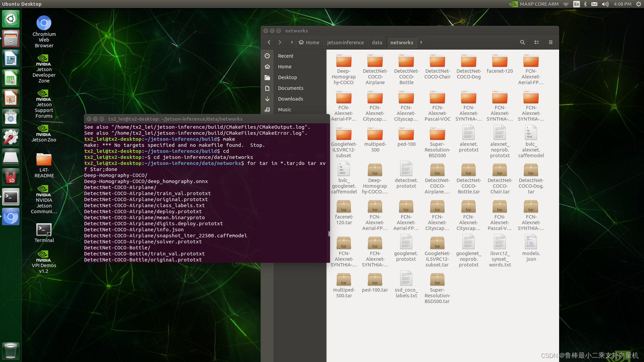644x362 pixels.
Task: Expand path bar right arrow
Action: [421, 42]
